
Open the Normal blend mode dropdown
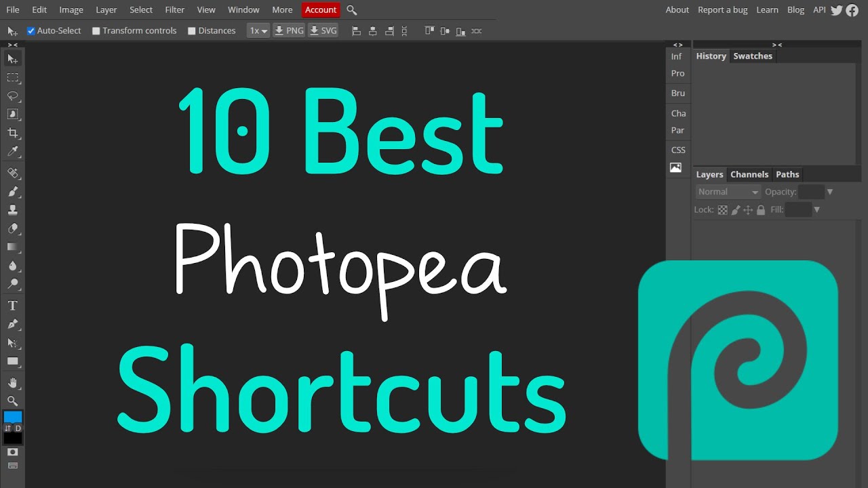728,192
